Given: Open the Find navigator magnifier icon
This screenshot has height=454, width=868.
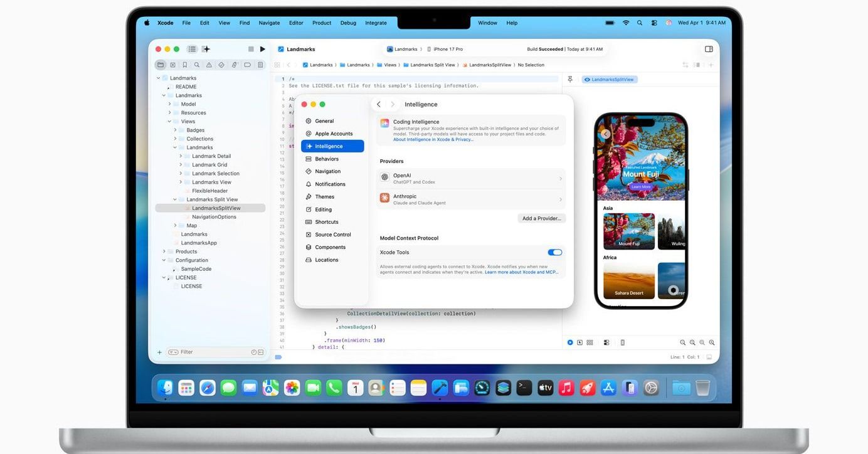Looking at the screenshot, I should pyautogui.click(x=197, y=65).
